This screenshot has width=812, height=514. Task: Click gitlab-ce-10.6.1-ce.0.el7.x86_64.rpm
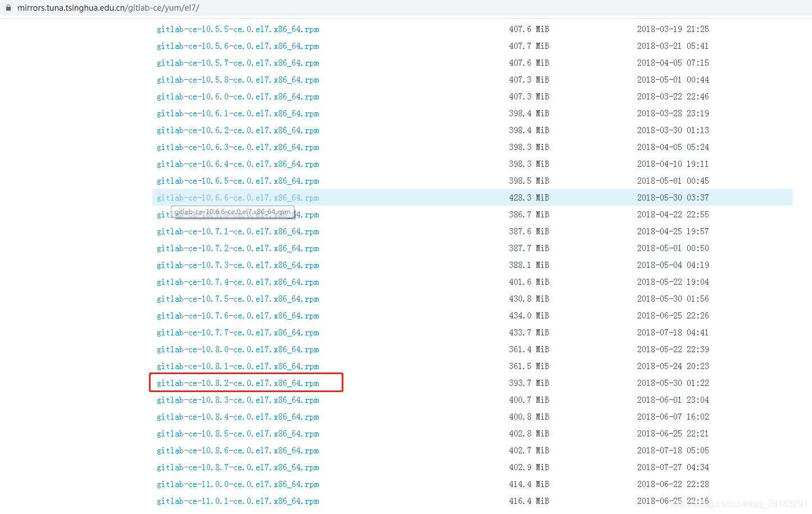pos(238,113)
